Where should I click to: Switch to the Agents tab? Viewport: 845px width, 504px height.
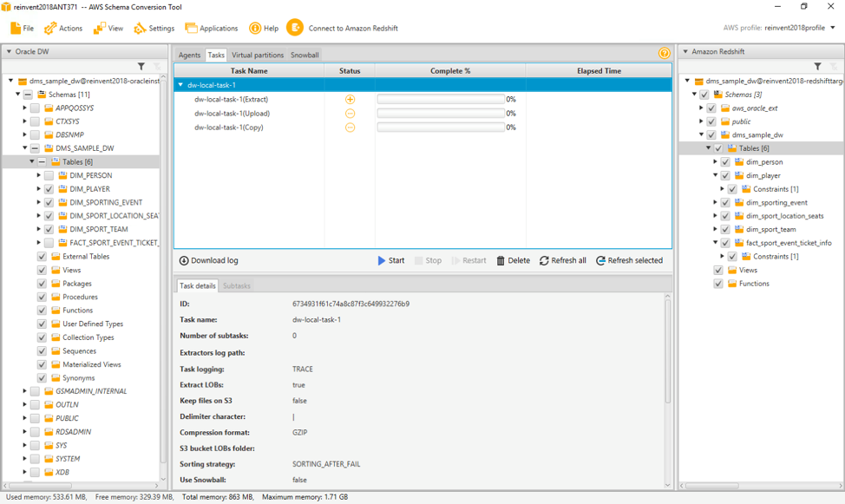tap(189, 55)
